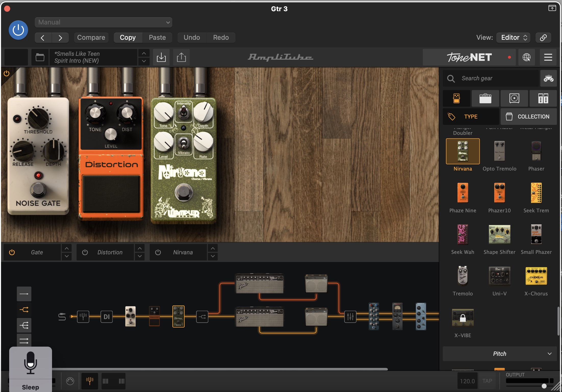562x392 pixels.
Task: Click the save preset download icon
Action: tap(161, 57)
